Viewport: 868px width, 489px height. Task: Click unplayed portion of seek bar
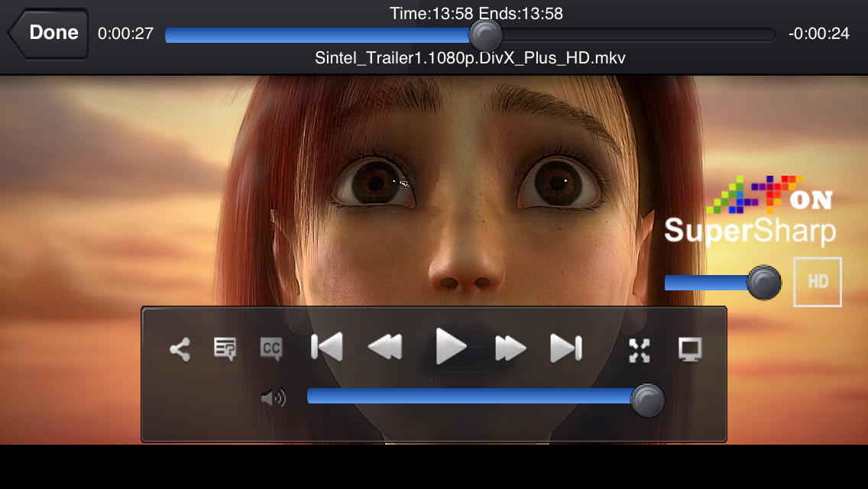[639, 35]
